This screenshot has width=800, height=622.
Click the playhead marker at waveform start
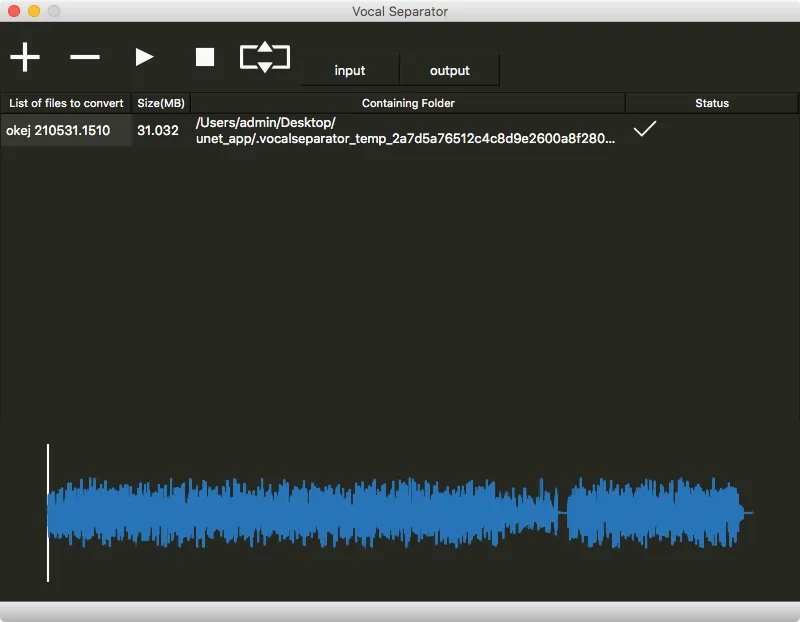[47, 513]
